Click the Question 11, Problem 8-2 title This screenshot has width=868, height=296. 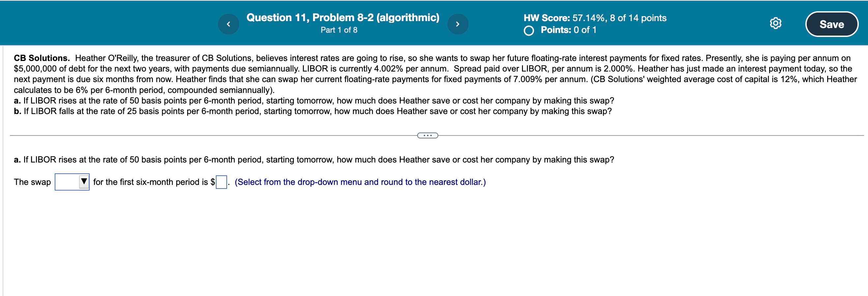click(343, 17)
